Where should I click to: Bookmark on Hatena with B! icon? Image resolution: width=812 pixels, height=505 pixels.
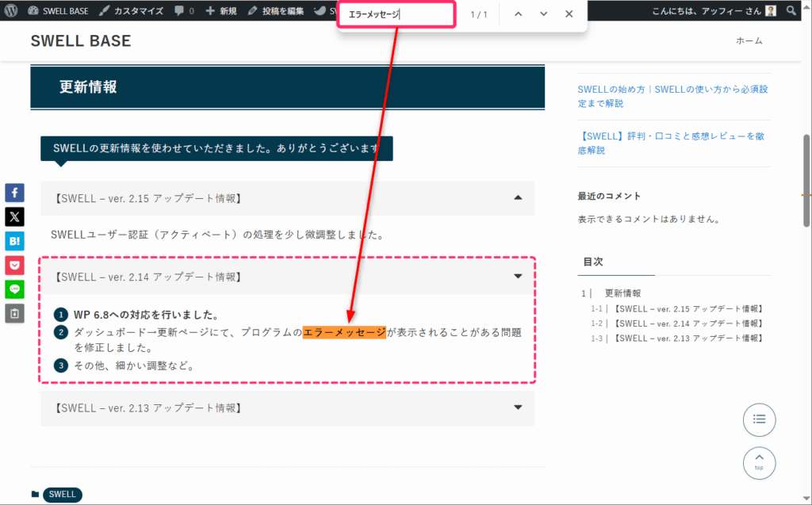(14, 241)
